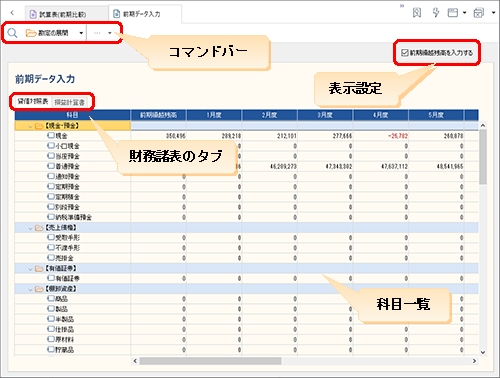Click the vertical scrollbar thumb

coord(483,157)
